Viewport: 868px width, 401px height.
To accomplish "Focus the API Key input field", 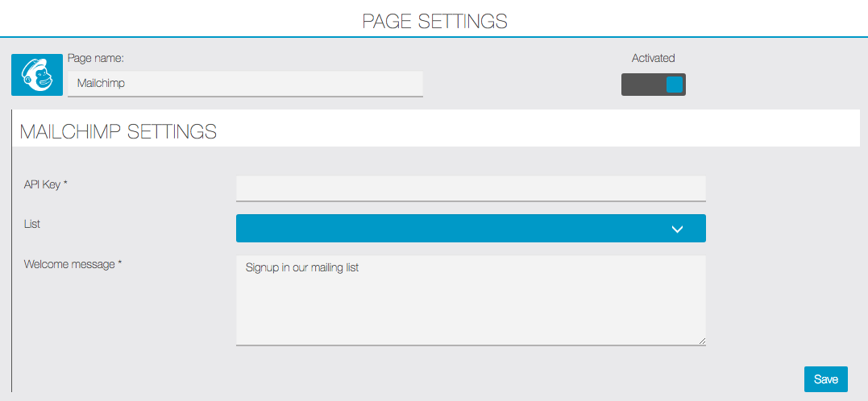I will pos(471,188).
